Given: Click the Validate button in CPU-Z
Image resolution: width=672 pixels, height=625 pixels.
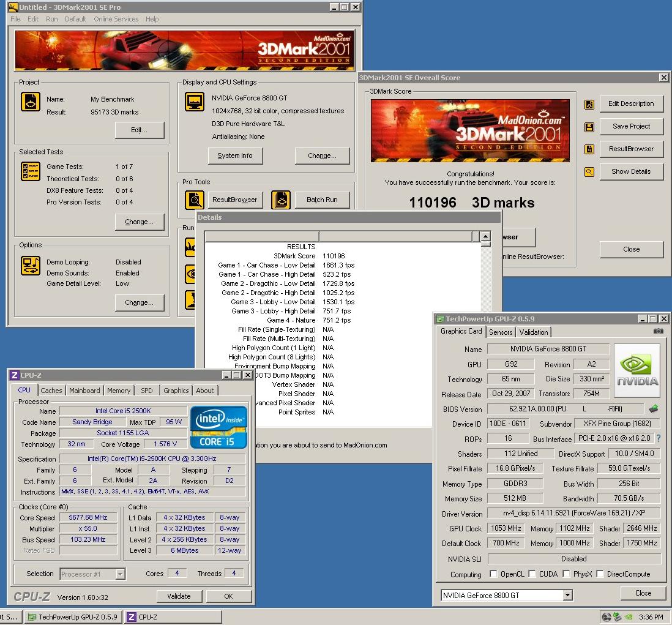Looking at the screenshot, I should tap(179, 596).
